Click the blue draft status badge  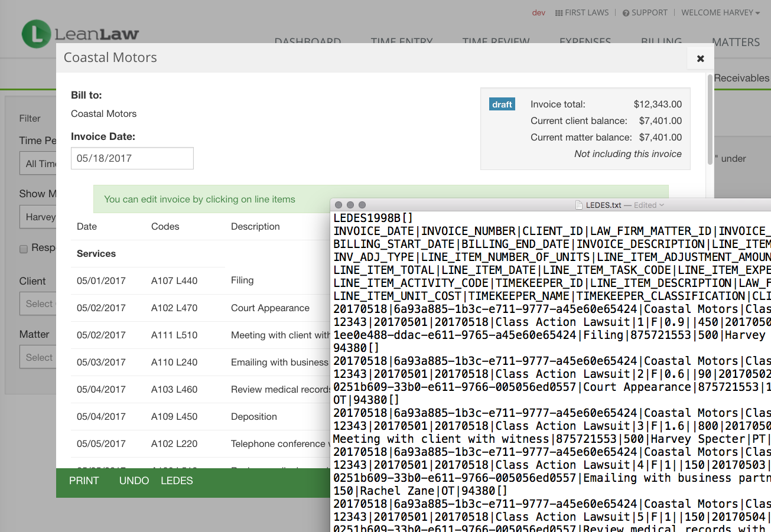click(502, 105)
